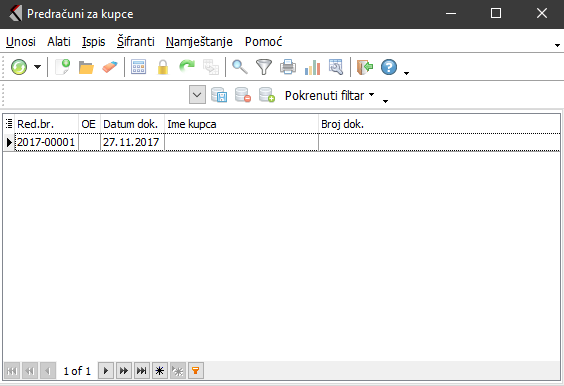Viewport: 564px width, 386px height.
Task: Click the eraser delete icon
Action: (x=110, y=67)
